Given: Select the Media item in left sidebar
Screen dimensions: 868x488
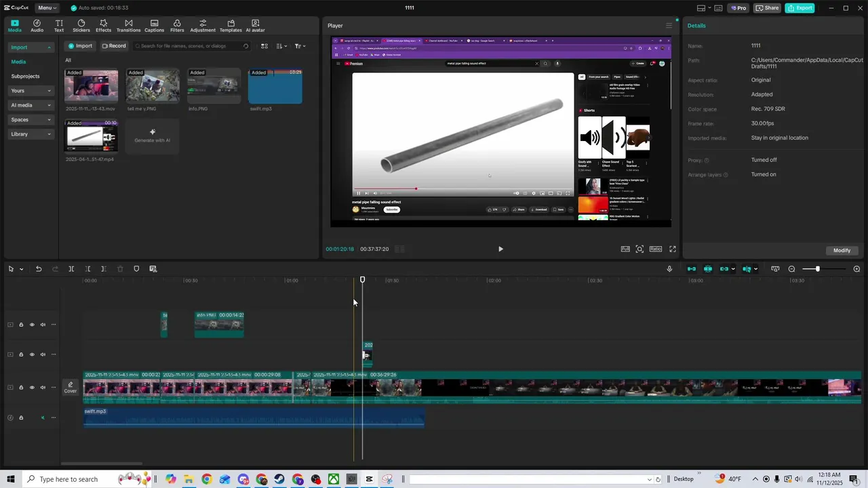Looking at the screenshot, I should click(x=18, y=62).
